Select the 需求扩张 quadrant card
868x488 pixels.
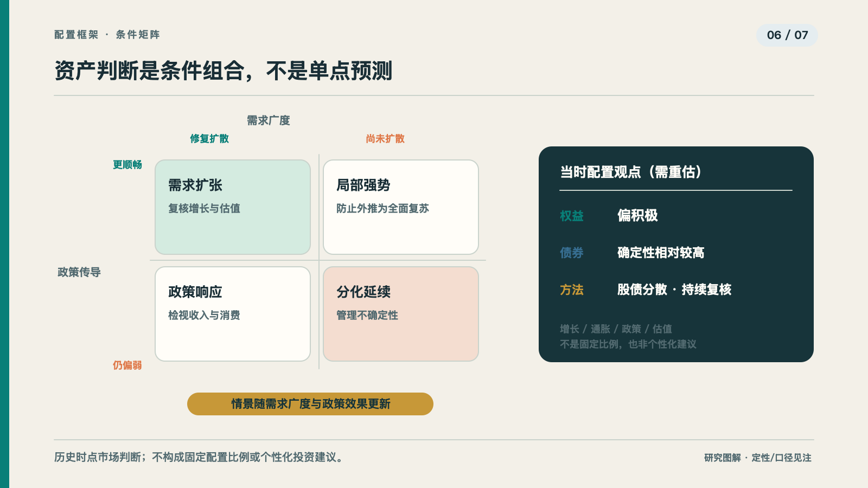point(233,207)
